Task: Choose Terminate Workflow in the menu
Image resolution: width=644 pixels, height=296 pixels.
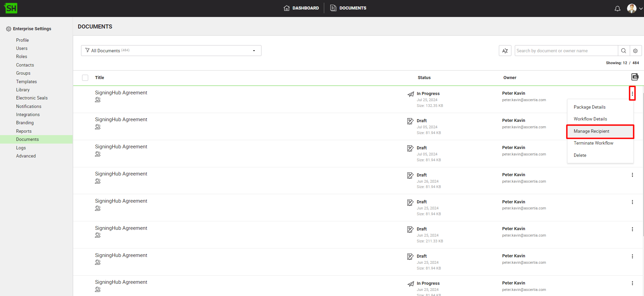Action: (x=593, y=143)
